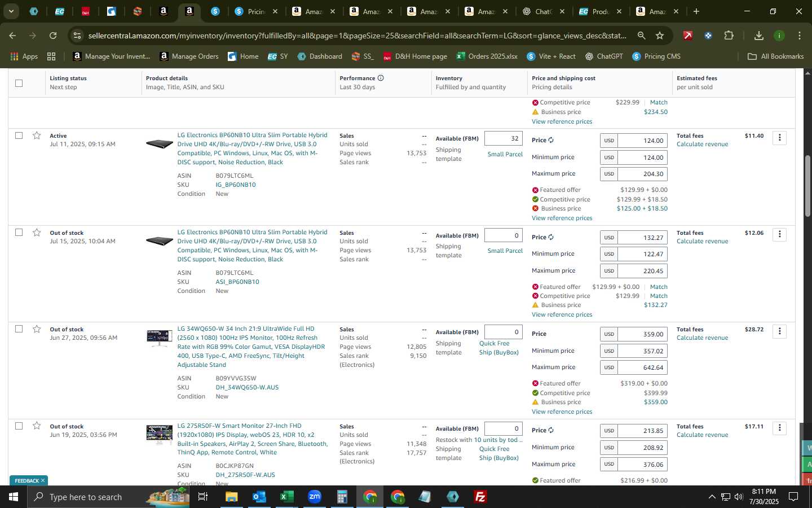
Task: Open the kebab menu for ASI_BP60NB10 row
Action: 779,234
